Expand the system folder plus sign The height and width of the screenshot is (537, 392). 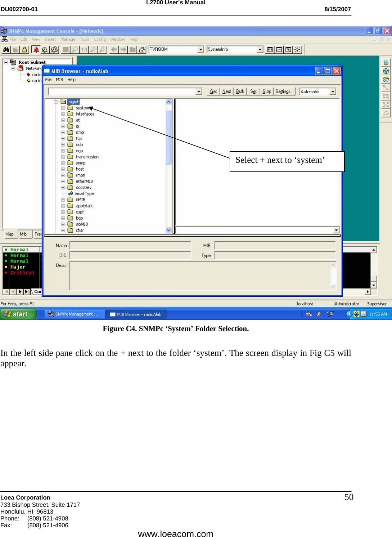pyautogui.click(x=63, y=108)
